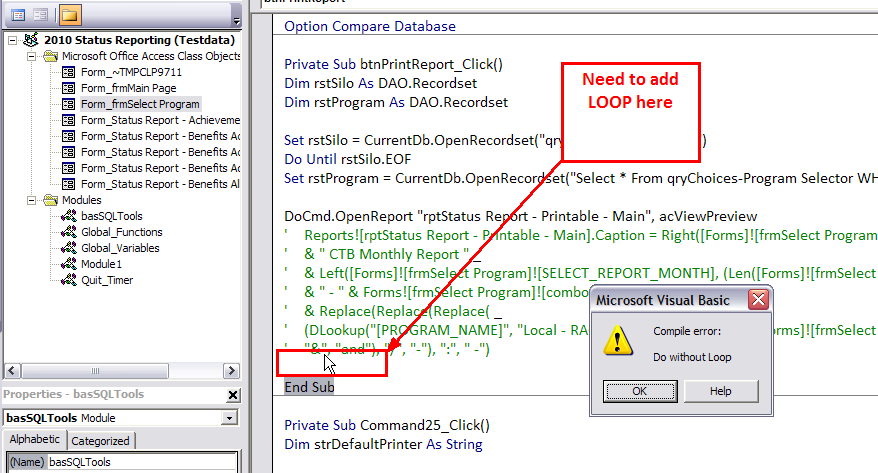Click the warning icon in error dialog
The image size is (878, 473).
618,340
